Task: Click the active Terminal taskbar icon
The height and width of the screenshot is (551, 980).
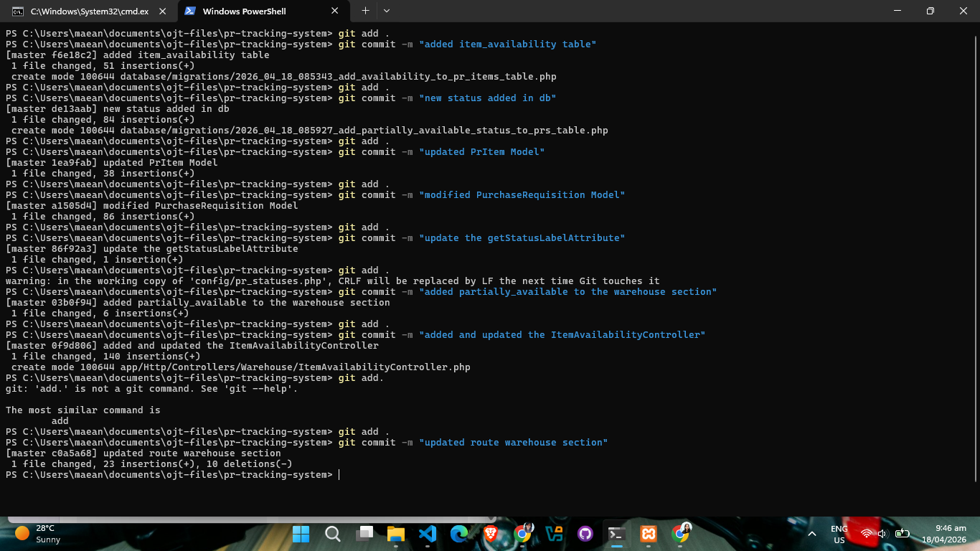Action: (617, 534)
